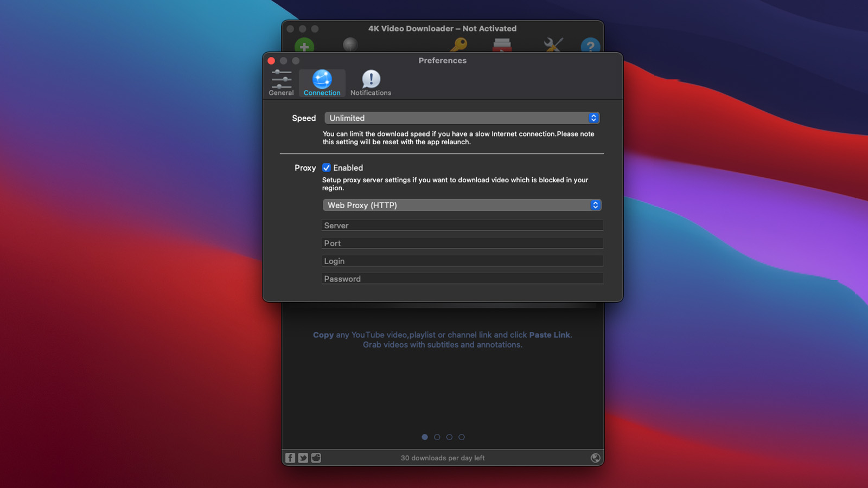Focus the proxy Password input field

[x=462, y=279]
